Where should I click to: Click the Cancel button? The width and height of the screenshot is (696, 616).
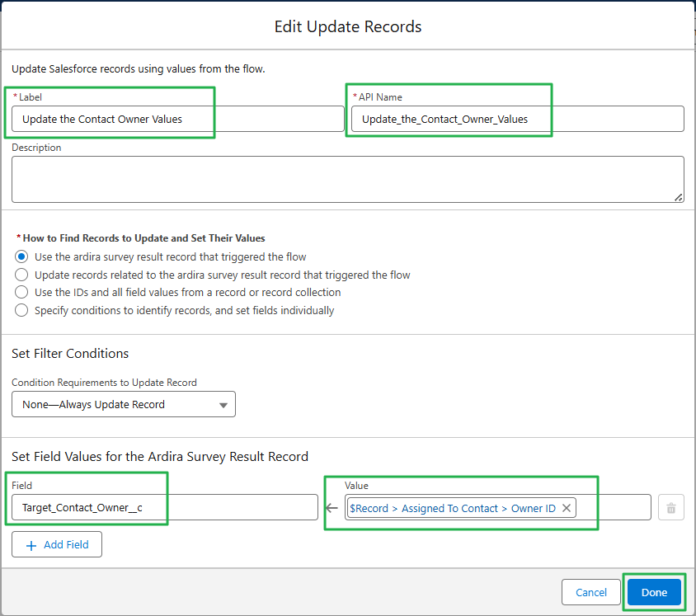tap(590, 592)
